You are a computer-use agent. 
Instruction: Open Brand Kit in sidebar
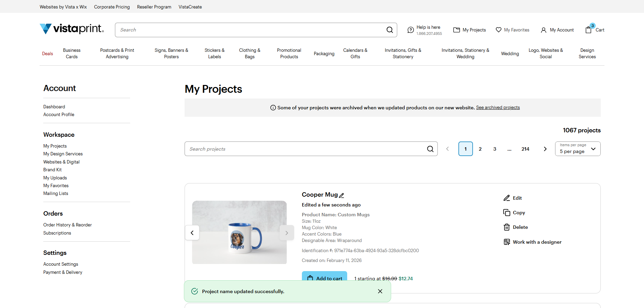[52, 170]
